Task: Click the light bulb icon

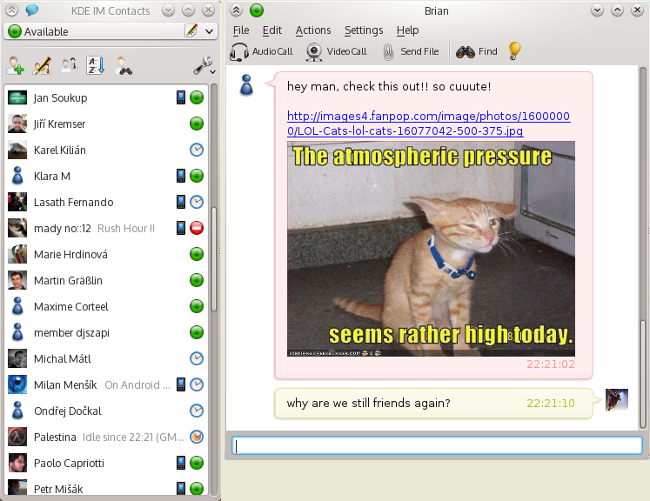Action: [x=515, y=51]
